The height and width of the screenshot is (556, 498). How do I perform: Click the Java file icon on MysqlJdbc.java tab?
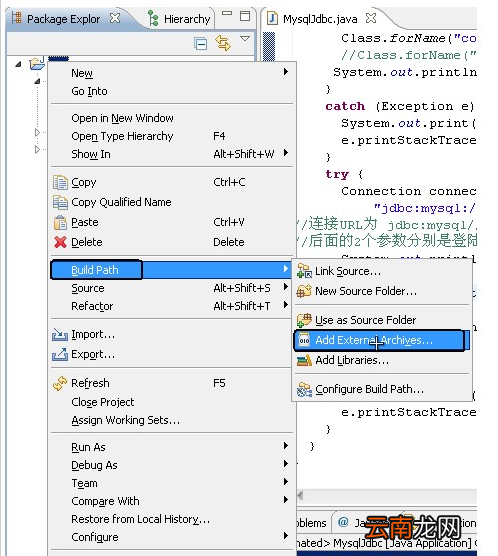click(272, 18)
